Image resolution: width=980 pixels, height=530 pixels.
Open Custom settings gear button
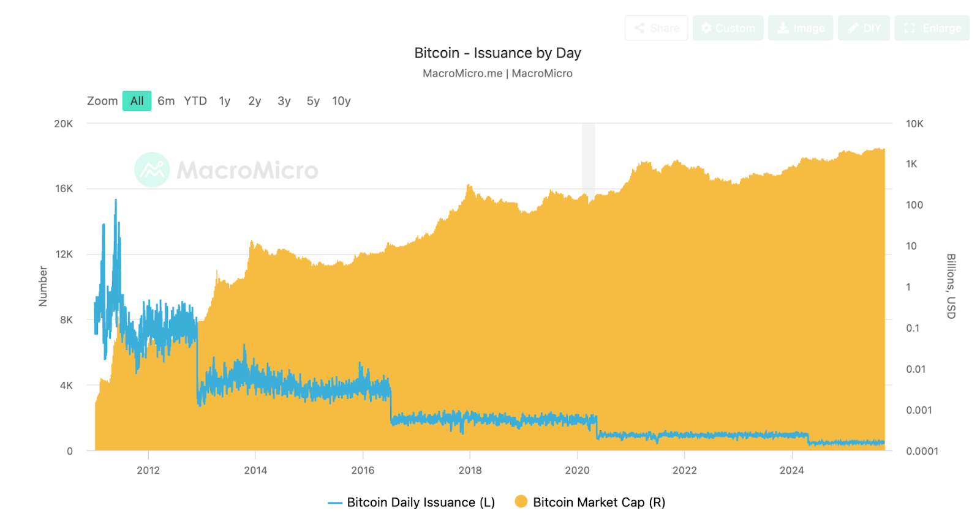[728, 28]
